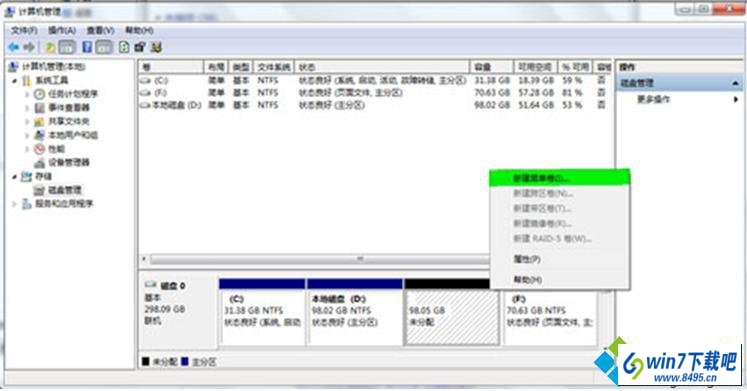The height and width of the screenshot is (391, 747).
Task: Expand the 性能 tree node
Action: (27, 149)
